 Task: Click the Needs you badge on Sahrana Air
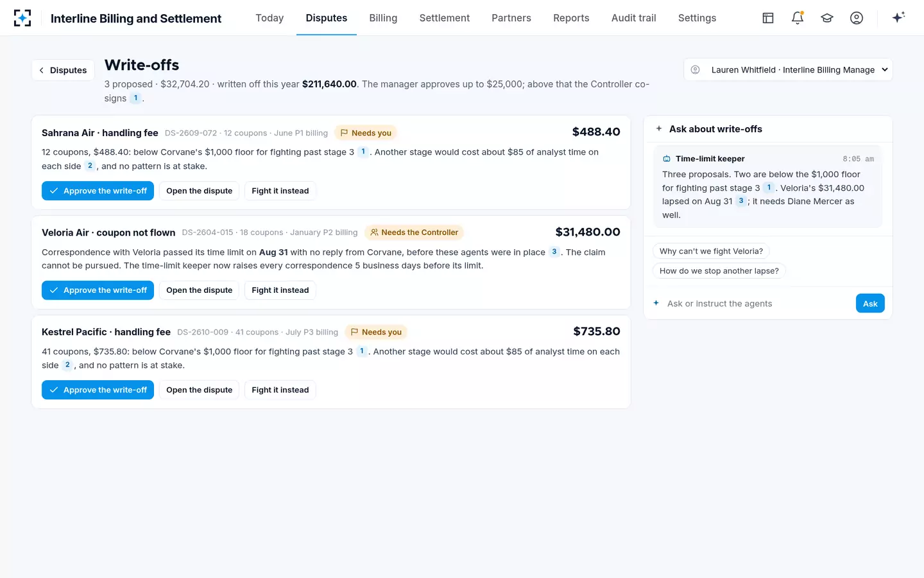tap(366, 133)
